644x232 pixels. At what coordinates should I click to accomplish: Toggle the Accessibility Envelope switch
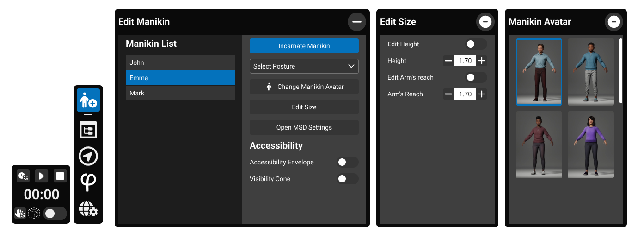tap(347, 162)
